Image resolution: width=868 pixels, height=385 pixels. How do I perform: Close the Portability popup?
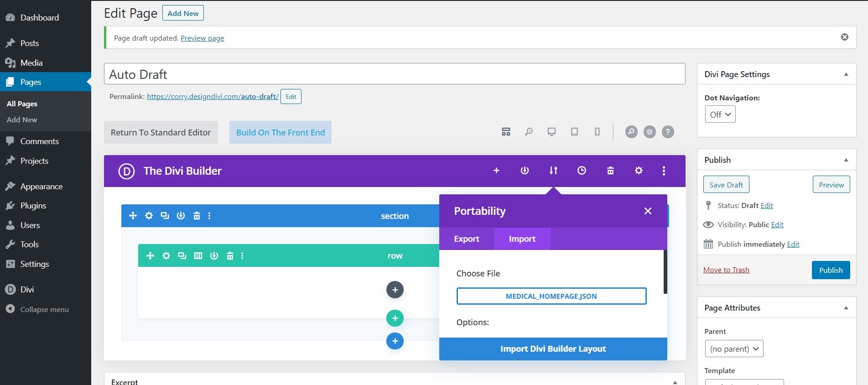point(648,211)
